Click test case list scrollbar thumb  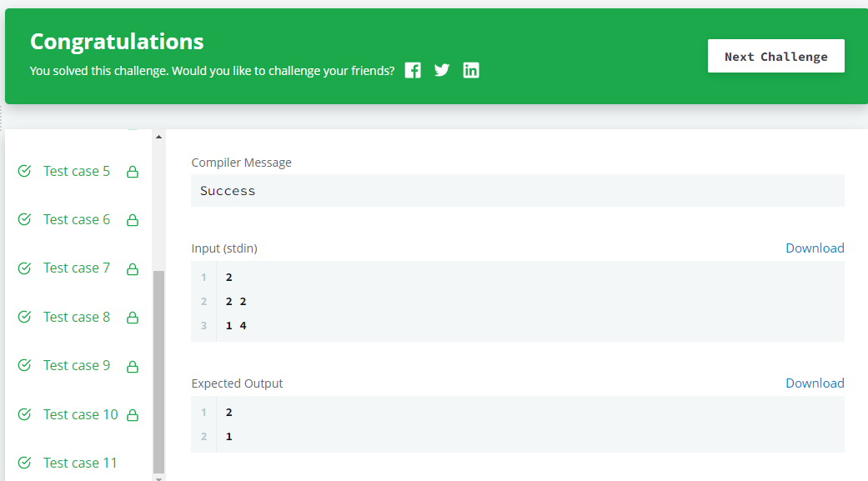tap(159, 372)
